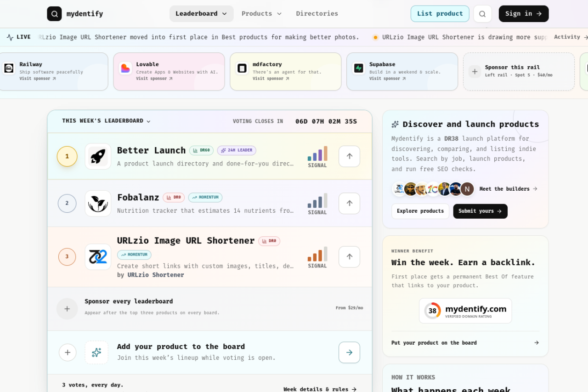Open the Activity link in the ticker
Screen dimensions: 588x392
571,37
